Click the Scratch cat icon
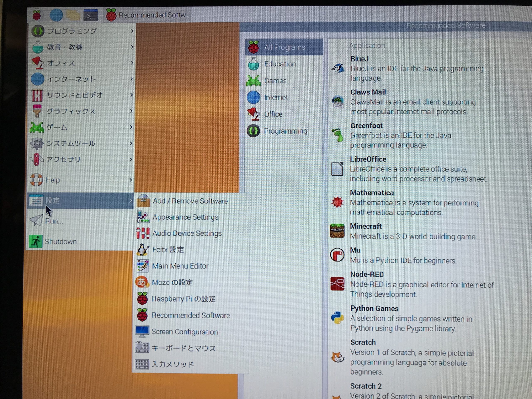This screenshot has height=399, width=532. click(337, 357)
